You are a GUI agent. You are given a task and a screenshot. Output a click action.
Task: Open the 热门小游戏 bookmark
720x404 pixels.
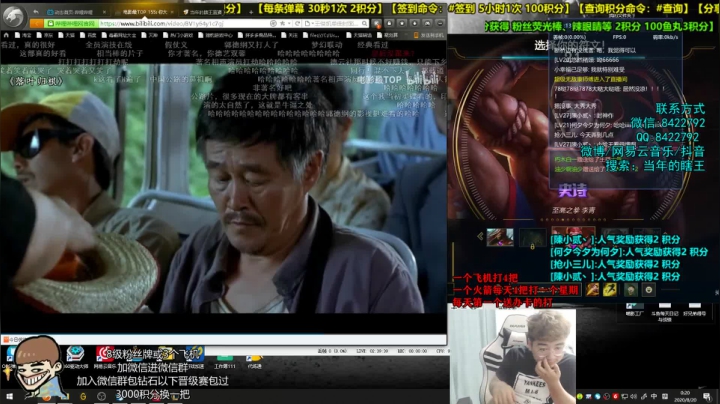coord(178,35)
